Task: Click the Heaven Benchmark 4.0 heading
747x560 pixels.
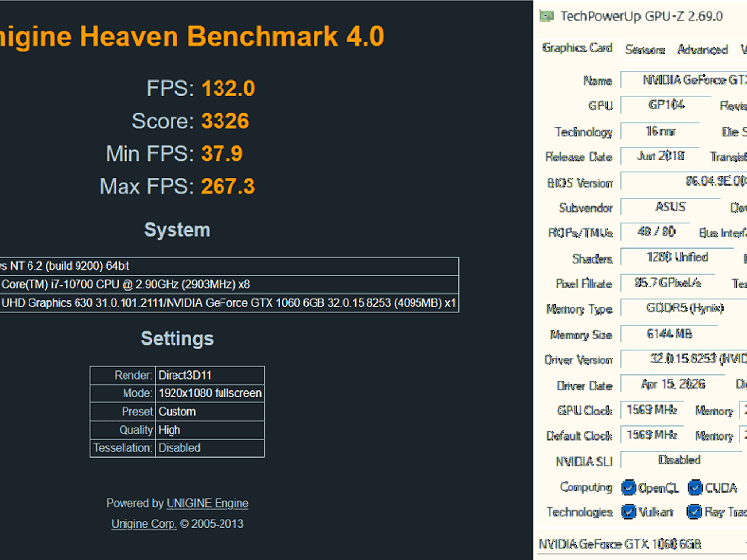Action: pyautogui.click(x=192, y=36)
